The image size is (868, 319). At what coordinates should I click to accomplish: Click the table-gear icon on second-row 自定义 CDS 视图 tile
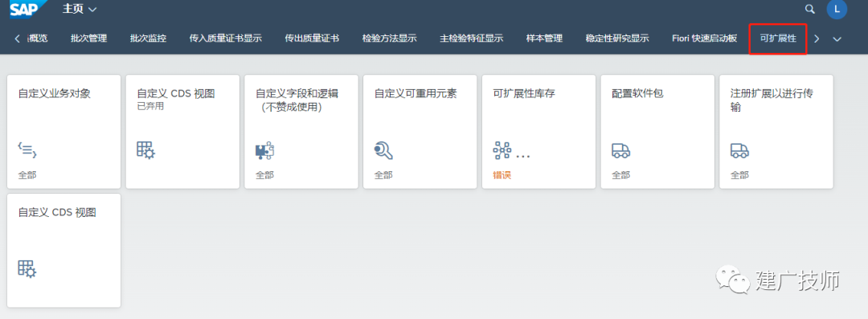(27, 268)
